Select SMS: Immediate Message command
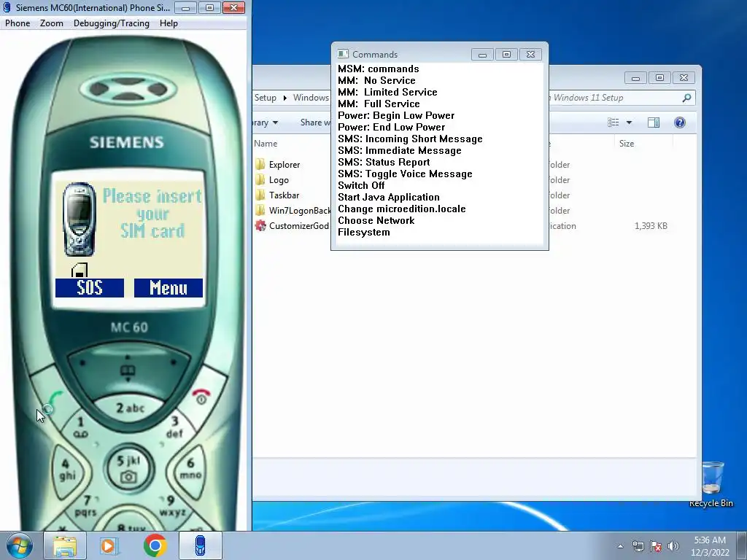747x560 pixels. tap(399, 150)
